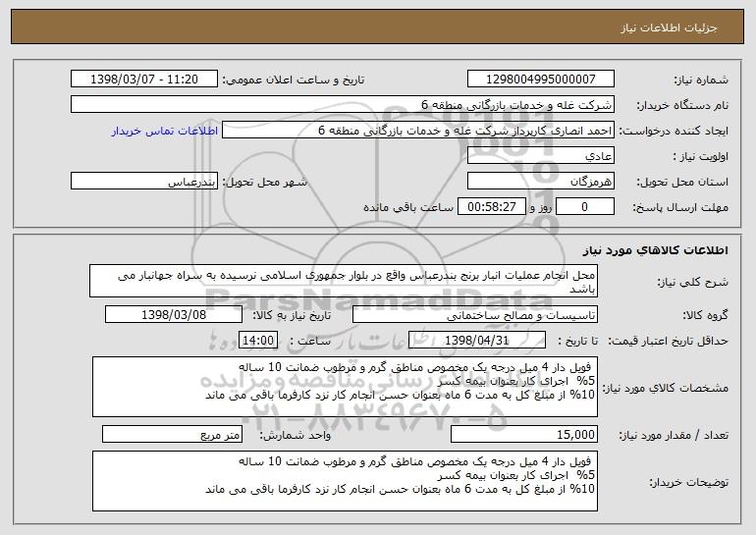Click the گروه کالا label

(x=705, y=316)
